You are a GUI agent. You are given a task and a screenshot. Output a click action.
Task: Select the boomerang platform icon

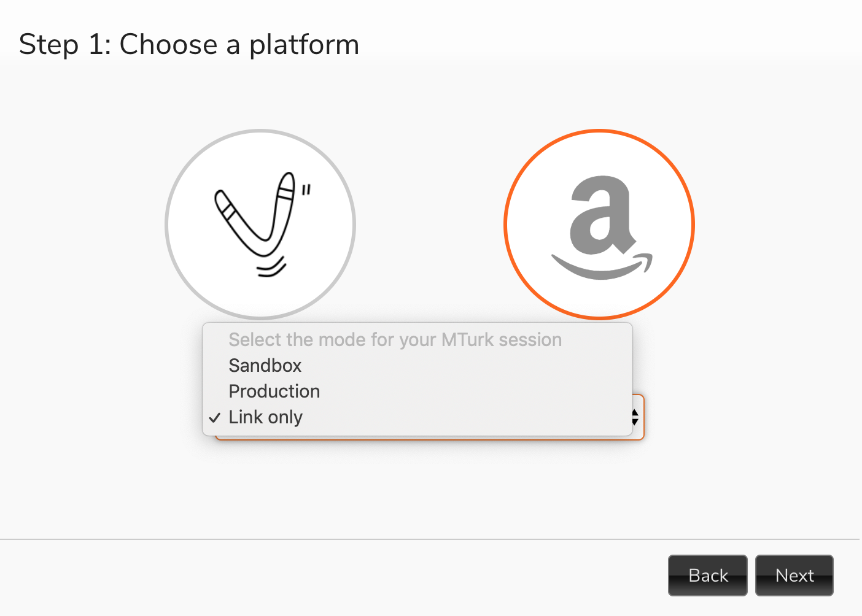(x=260, y=225)
